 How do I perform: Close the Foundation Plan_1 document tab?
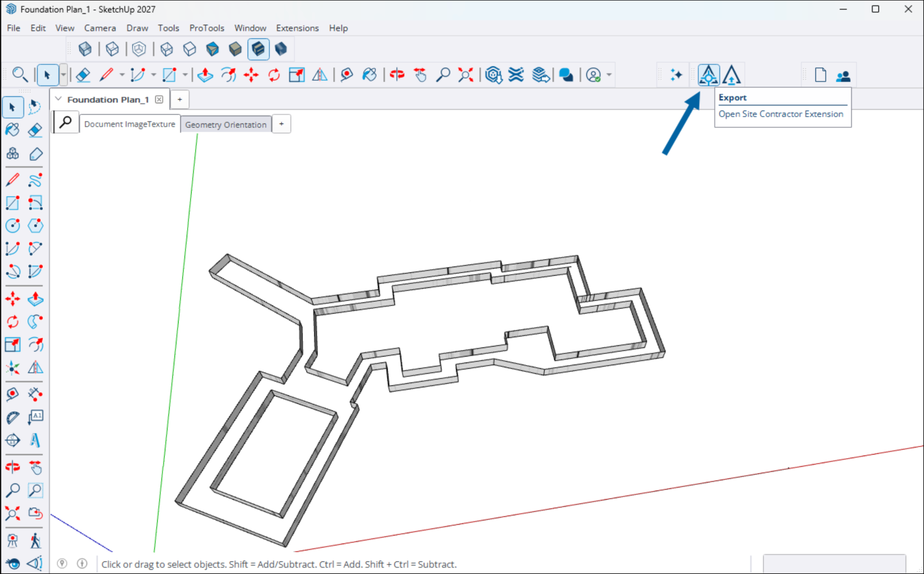(x=159, y=99)
